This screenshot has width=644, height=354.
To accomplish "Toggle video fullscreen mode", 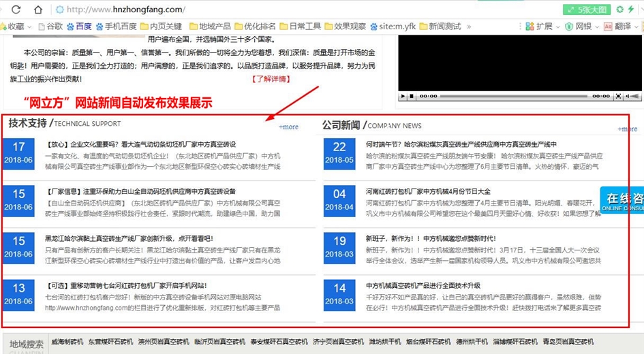I will click(618, 96).
